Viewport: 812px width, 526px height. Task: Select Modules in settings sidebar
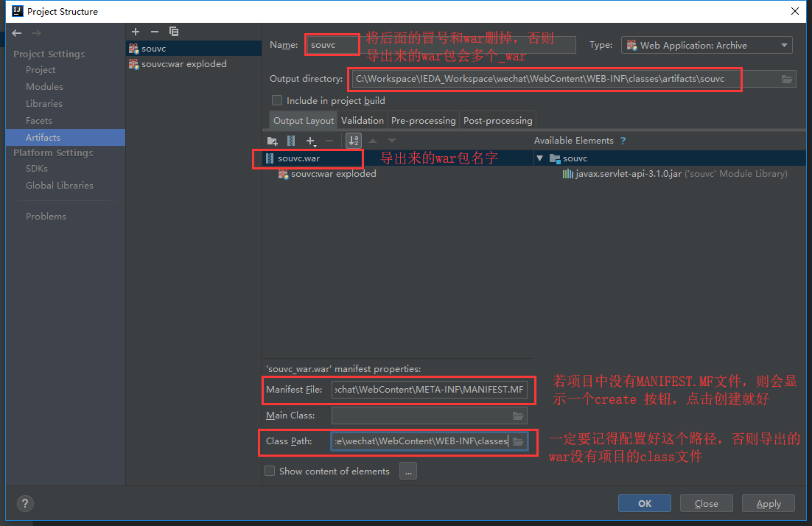pos(44,86)
